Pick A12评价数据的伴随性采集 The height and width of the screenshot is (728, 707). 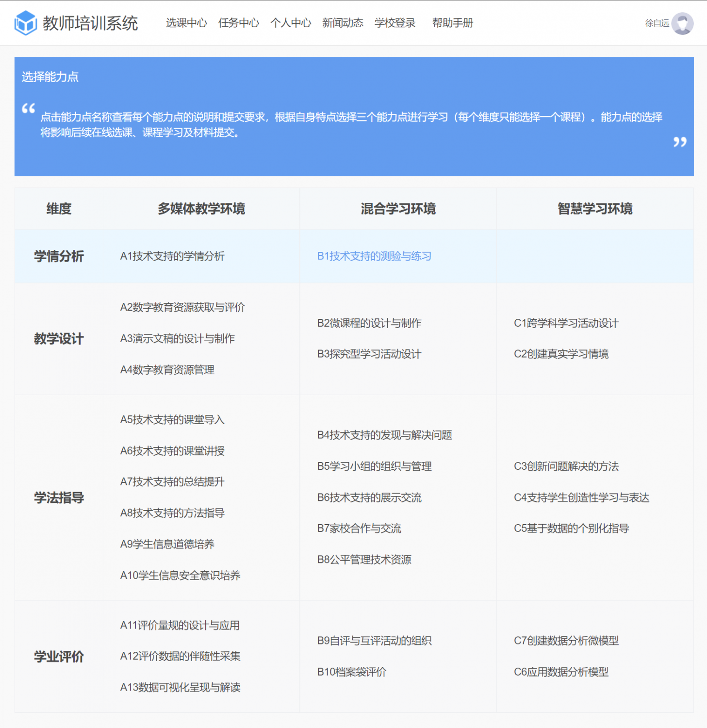(181, 656)
